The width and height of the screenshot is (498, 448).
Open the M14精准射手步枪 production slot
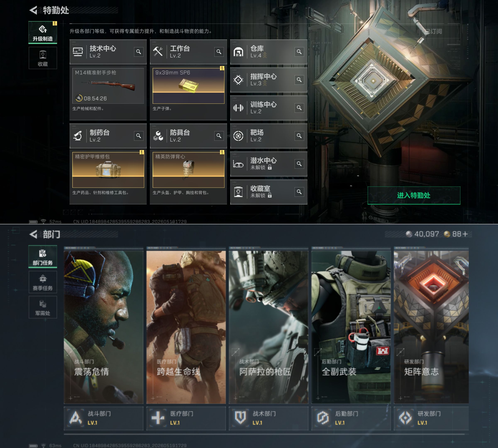(x=108, y=86)
